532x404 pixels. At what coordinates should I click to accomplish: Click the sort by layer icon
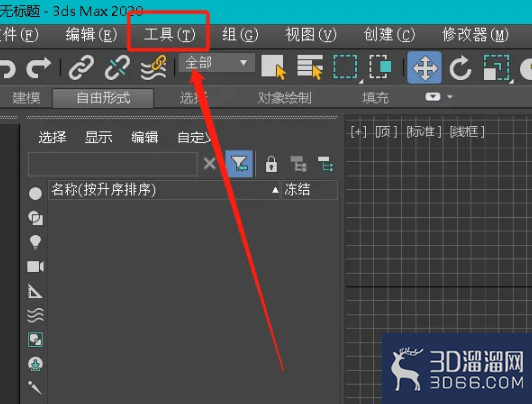coord(326,164)
